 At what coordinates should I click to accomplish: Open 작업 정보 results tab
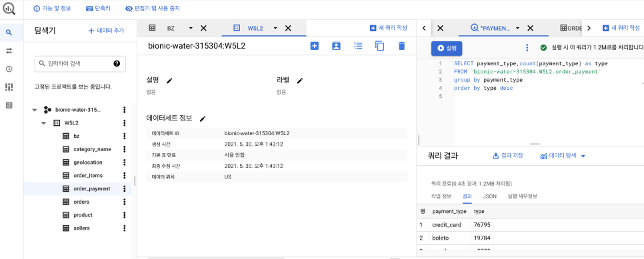441,196
